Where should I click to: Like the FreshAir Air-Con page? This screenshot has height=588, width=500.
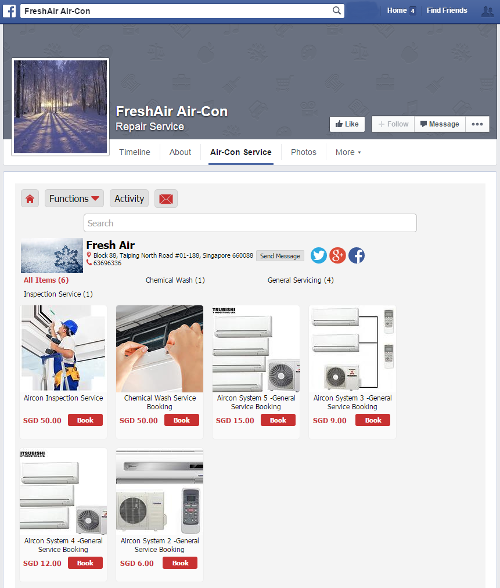347,124
